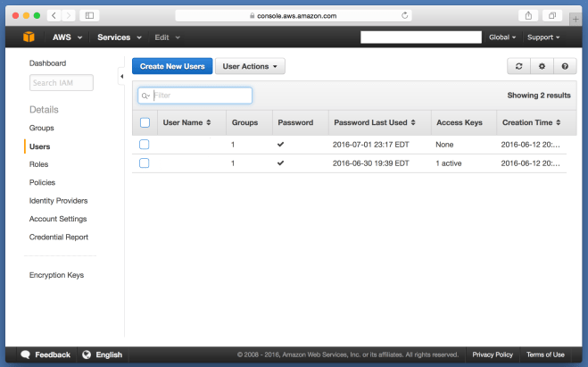The height and width of the screenshot is (367, 588).
Task: Click the AWS orange cube home icon
Action: (x=29, y=38)
